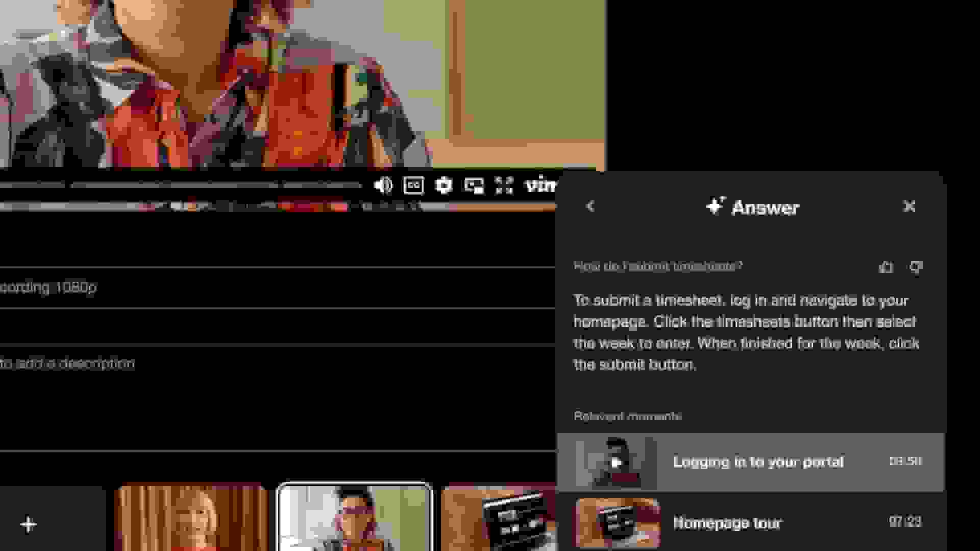The width and height of the screenshot is (980, 551).
Task: Open the Homepage tour moment
Action: 727,522
